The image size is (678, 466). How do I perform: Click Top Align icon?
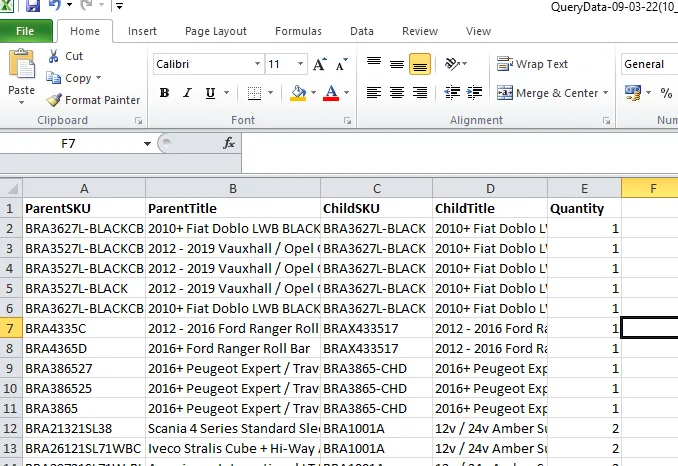point(374,64)
